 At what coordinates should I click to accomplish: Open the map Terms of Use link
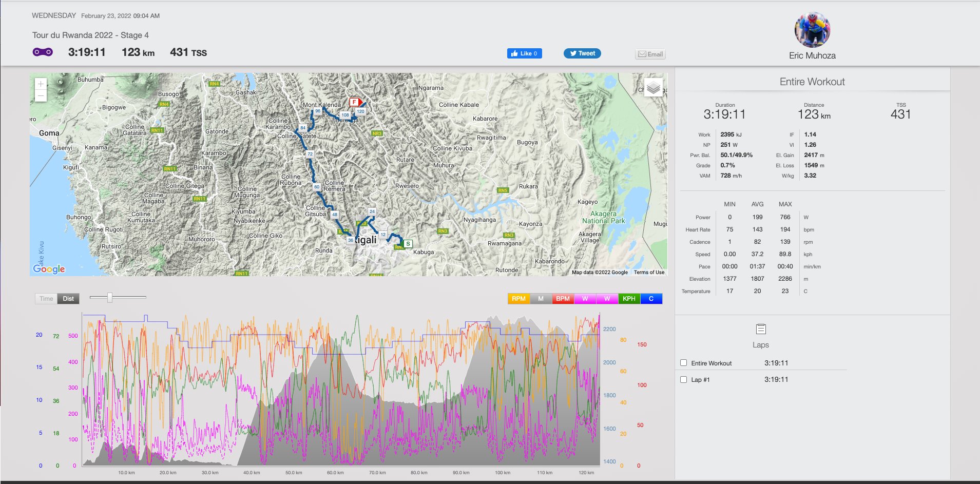[x=649, y=273]
